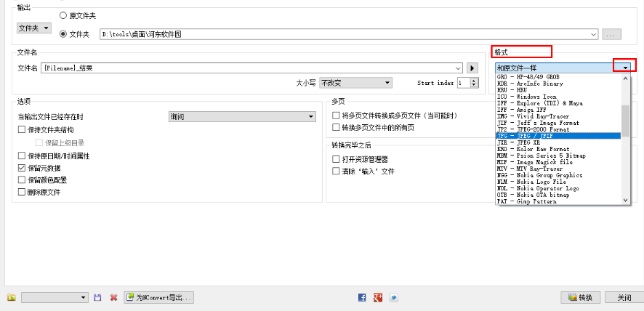The height and width of the screenshot is (311, 644).
Task: Open the preset selection dropdown at bottom
Action: (55, 297)
